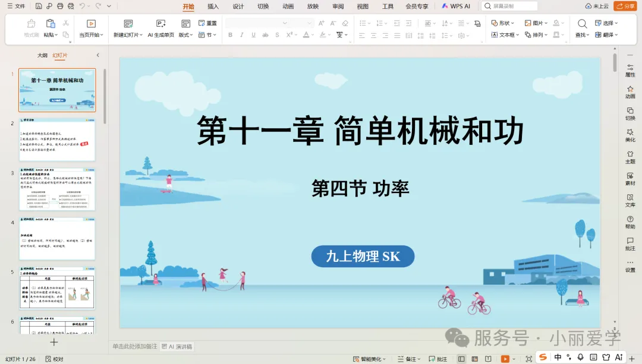Toggle Italic formatting

click(x=242, y=35)
